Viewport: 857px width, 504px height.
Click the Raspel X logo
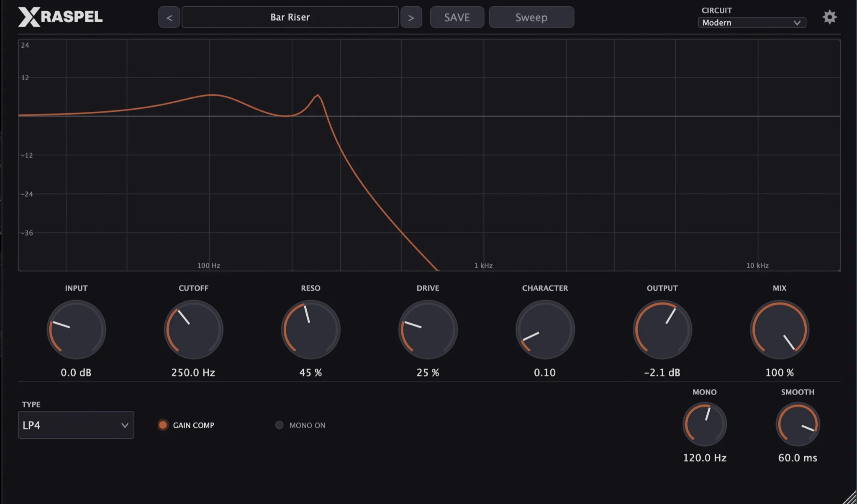click(60, 17)
